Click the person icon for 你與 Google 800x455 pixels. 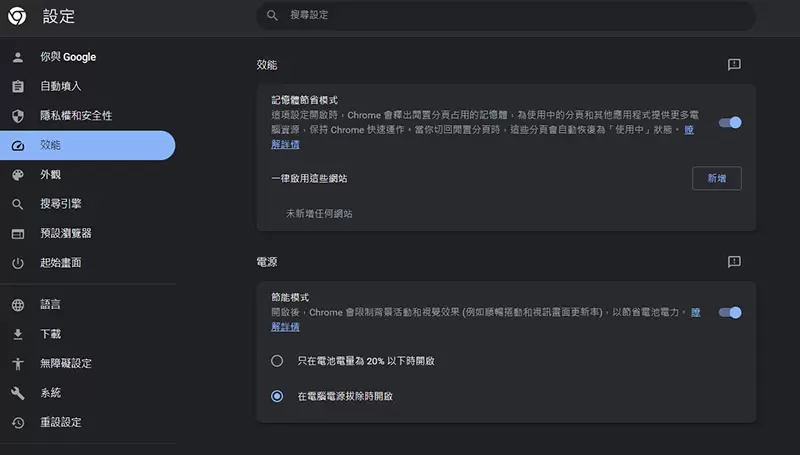17,57
